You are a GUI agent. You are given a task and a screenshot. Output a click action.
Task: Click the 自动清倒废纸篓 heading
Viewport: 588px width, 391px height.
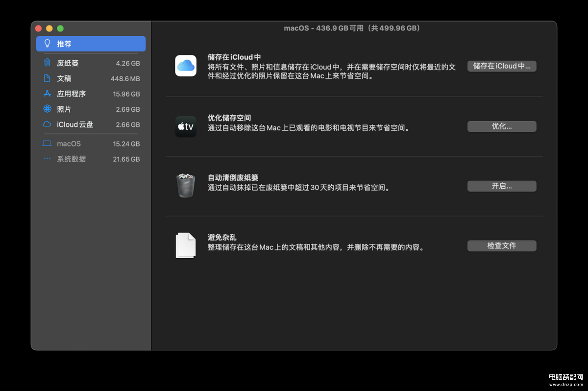click(x=233, y=178)
